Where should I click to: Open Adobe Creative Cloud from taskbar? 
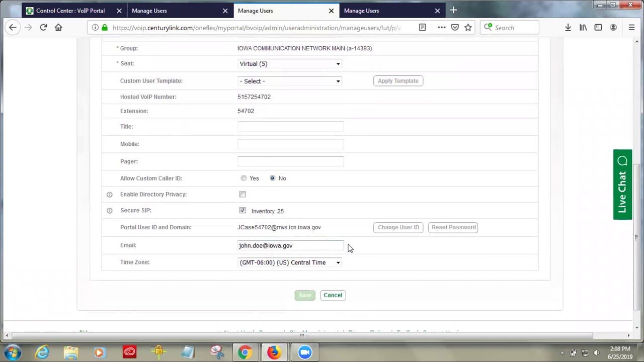tap(129, 352)
